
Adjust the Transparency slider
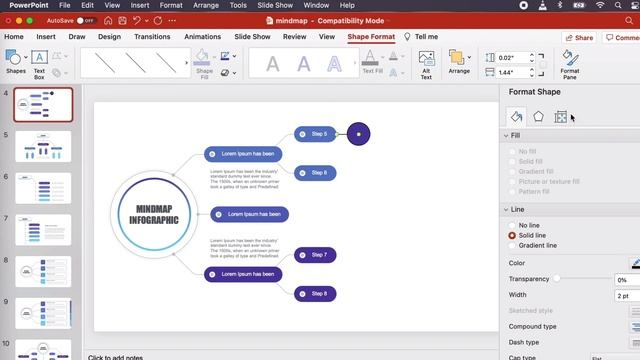(x=556, y=279)
